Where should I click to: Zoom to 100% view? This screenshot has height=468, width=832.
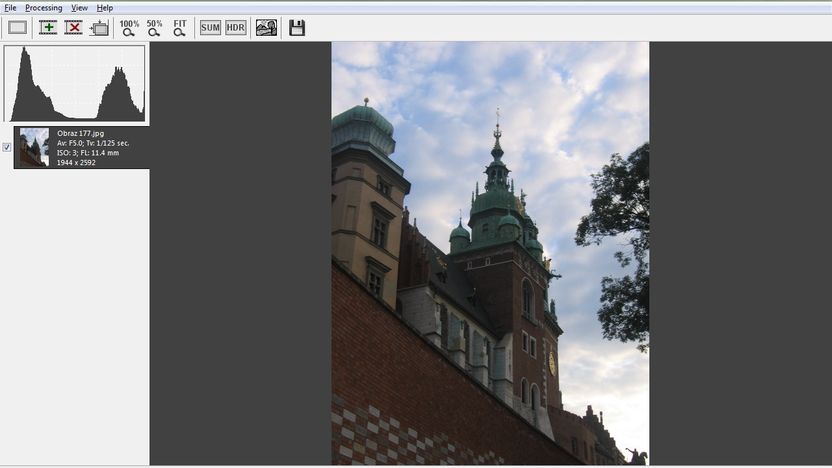129,28
